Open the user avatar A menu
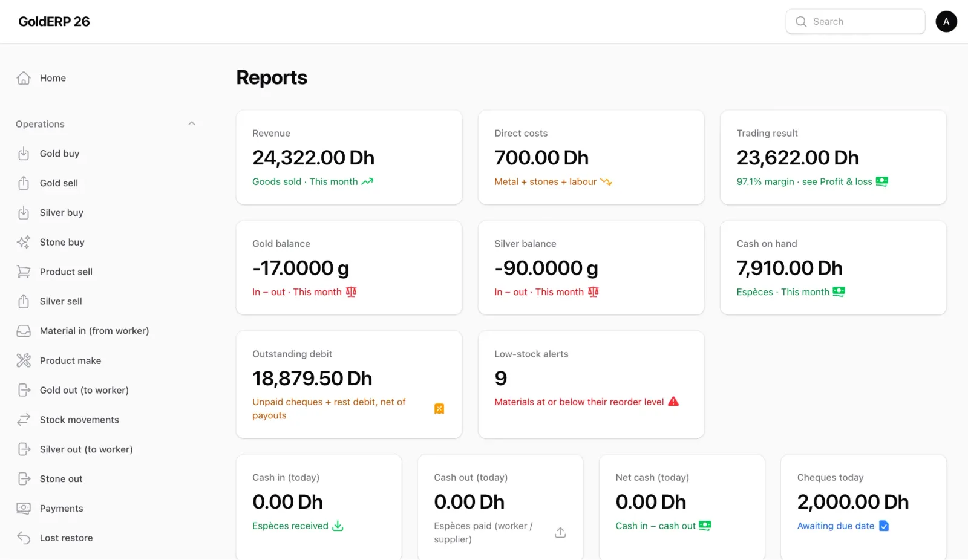968x560 pixels. click(x=946, y=22)
